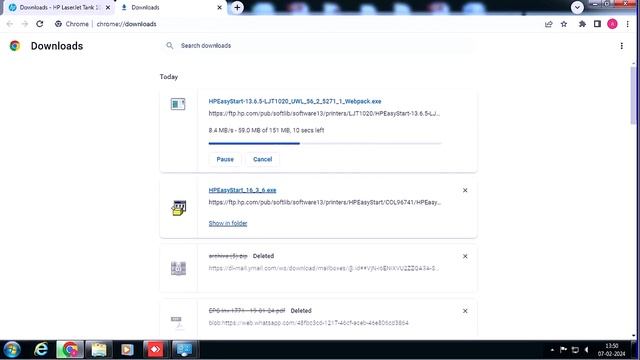Remove HPEasyStart_16_3_6.exe from the list
Image resolution: width=640 pixels, height=360 pixels.
click(x=465, y=190)
